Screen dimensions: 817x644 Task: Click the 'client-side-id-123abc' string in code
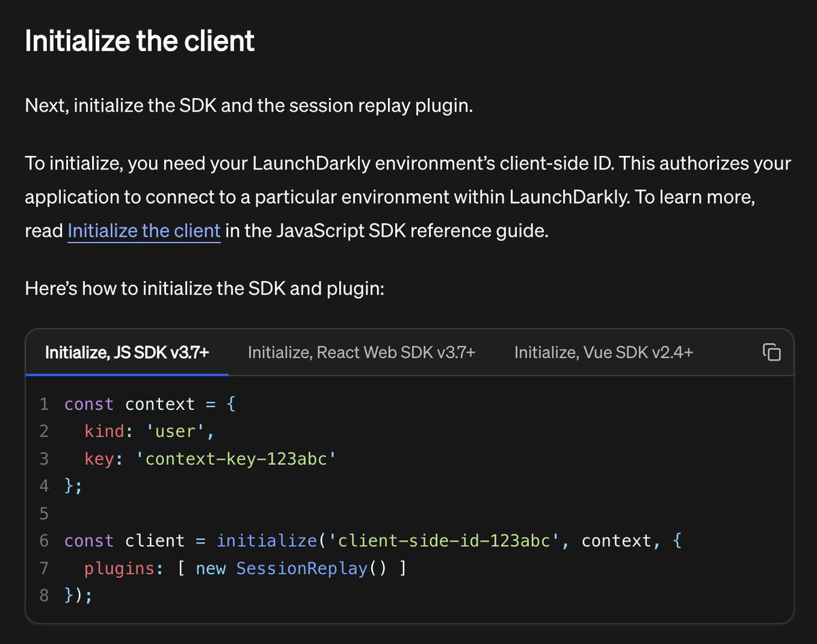click(x=445, y=541)
